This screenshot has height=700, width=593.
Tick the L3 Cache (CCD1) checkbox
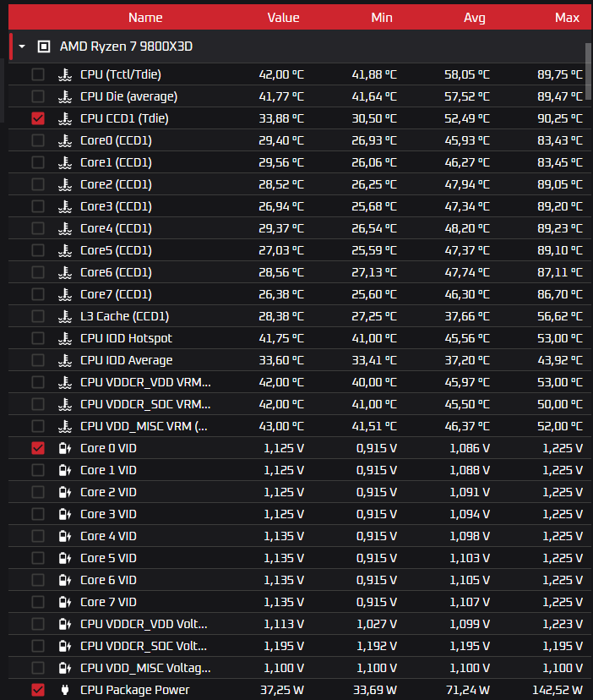[38, 316]
